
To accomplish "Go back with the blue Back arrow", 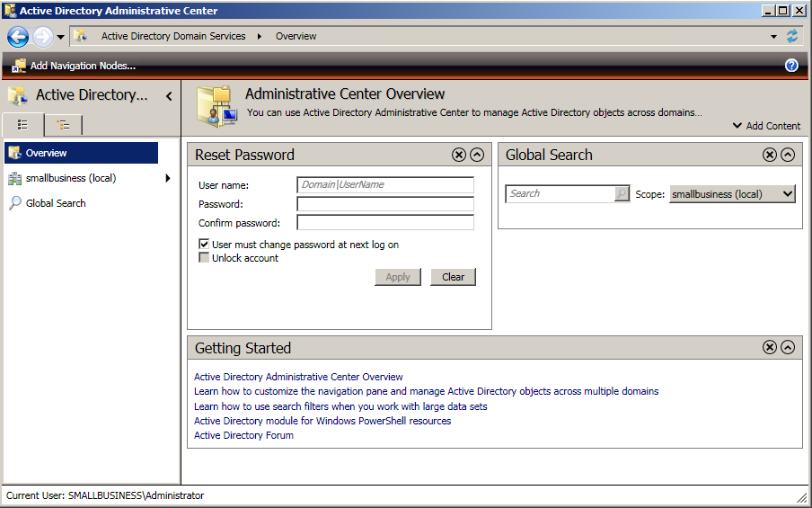I will click(18, 37).
